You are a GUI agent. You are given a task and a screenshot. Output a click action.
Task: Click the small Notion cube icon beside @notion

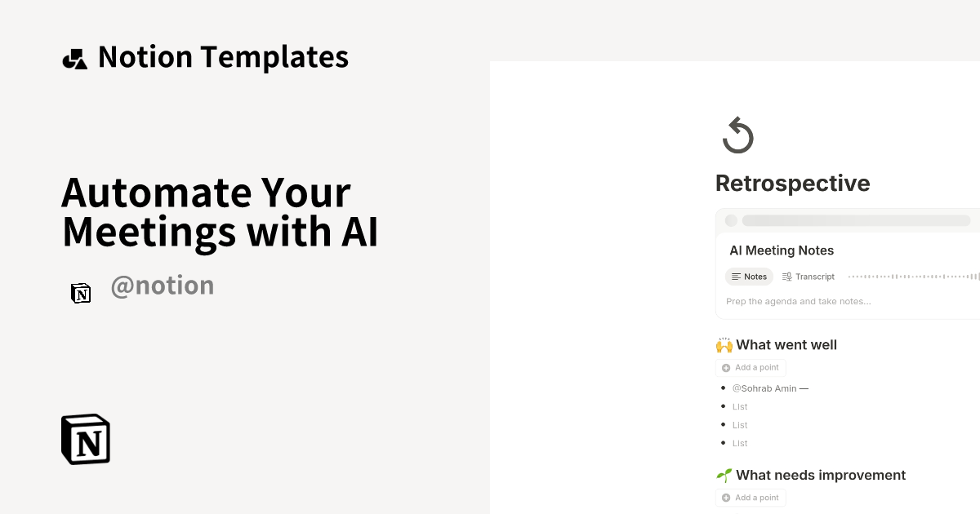pos(81,293)
